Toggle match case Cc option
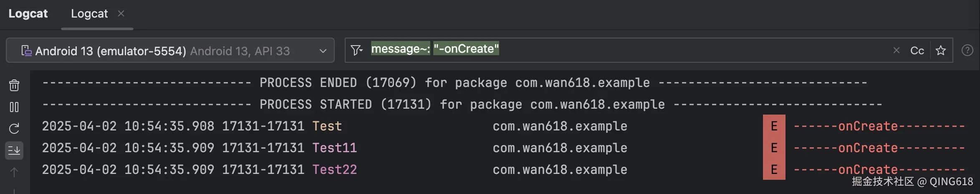Screen dimensions: 980x194 [917, 51]
